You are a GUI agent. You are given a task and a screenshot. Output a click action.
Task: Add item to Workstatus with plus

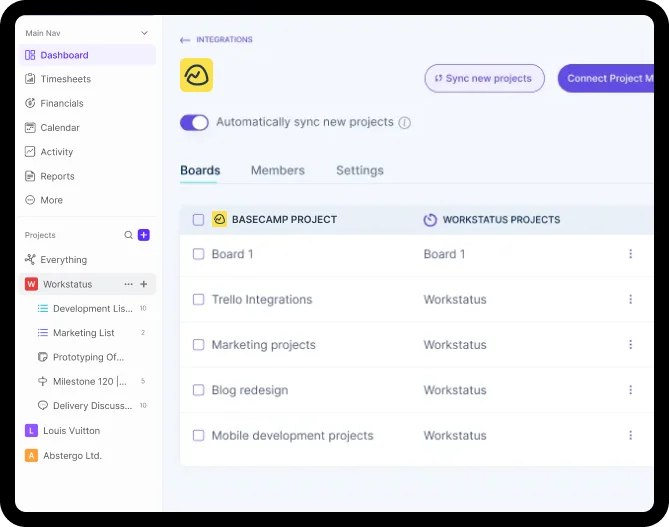point(144,284)
